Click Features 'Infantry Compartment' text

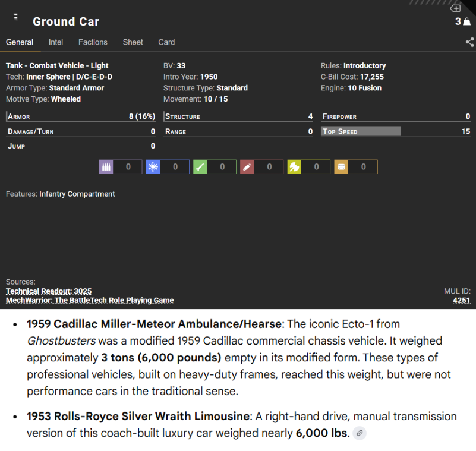77,194
